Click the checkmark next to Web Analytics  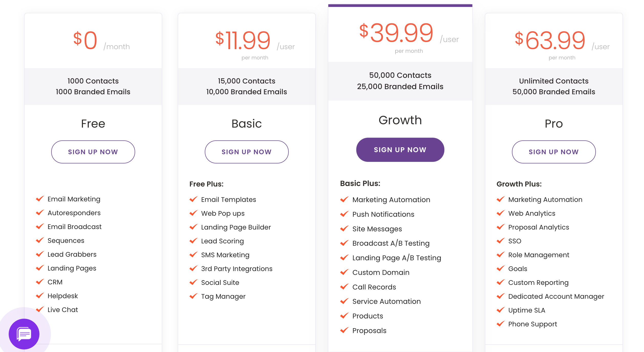click(x=501, y=213)
